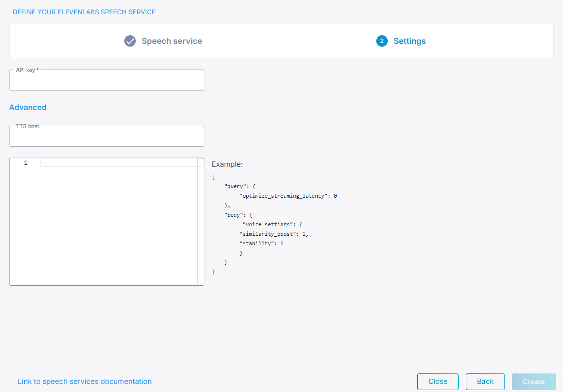
Task: Click the Create button
Action: coord(533,382)
